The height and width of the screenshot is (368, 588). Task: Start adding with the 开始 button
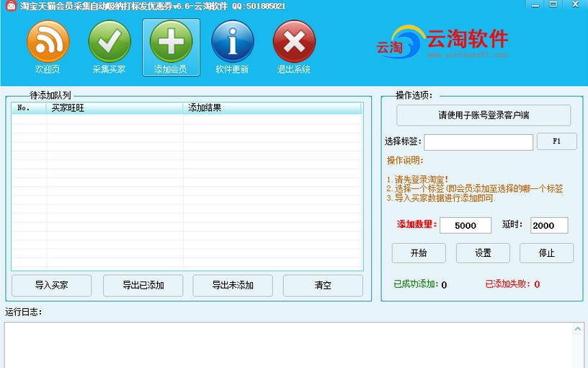[x=419, y=253]
